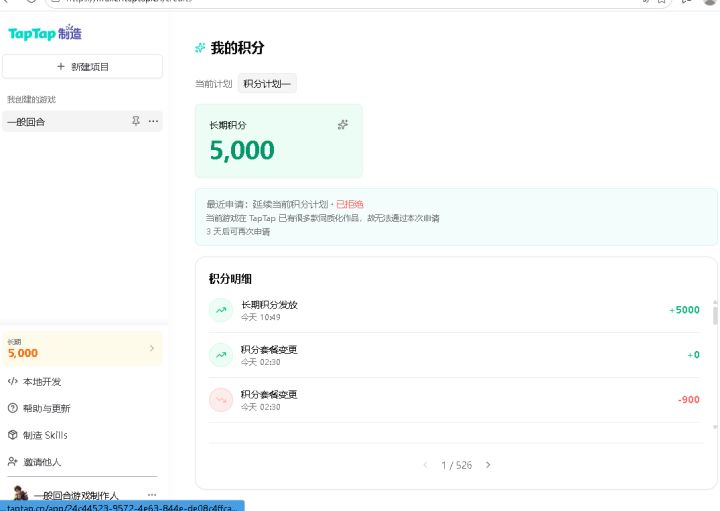
Task: Go to previous page of 积分明细
Action: tap(426, 465)
